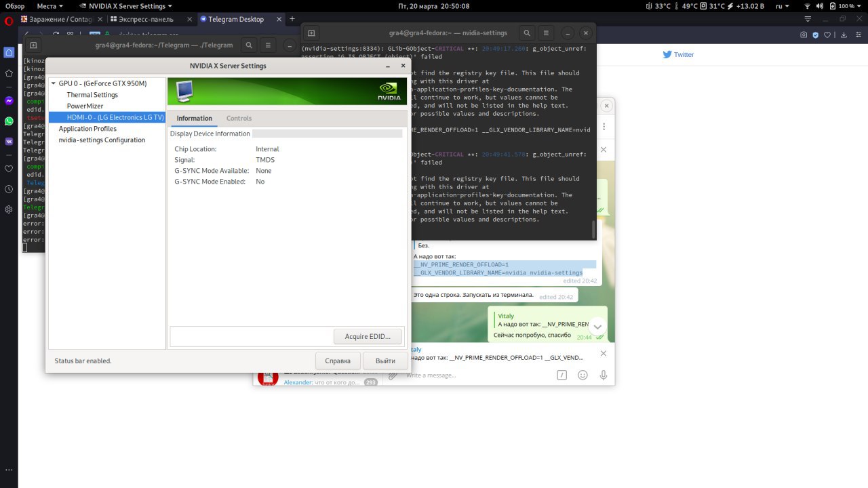868x488 pixels.
Task: Click Opera sidebar star speed dial icon
Action: (9, 73)
